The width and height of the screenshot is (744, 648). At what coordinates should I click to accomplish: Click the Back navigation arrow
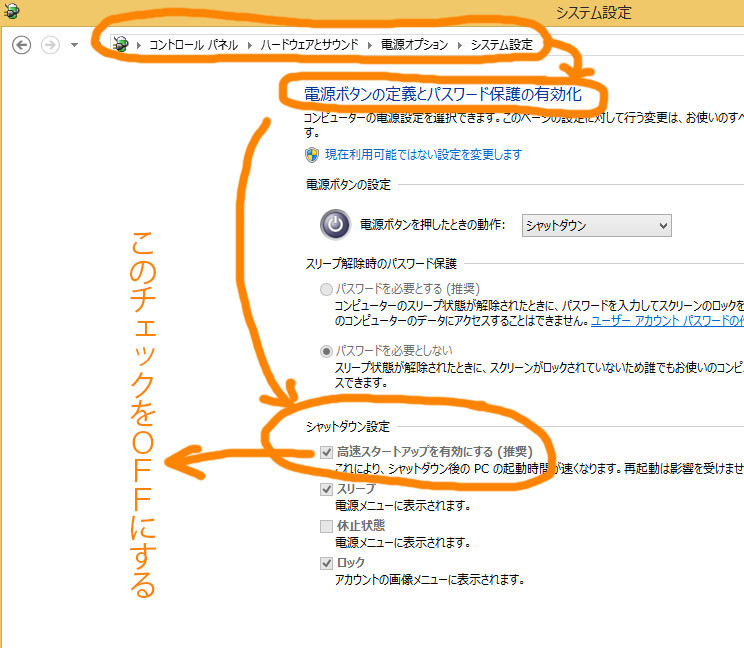point(21,45)
